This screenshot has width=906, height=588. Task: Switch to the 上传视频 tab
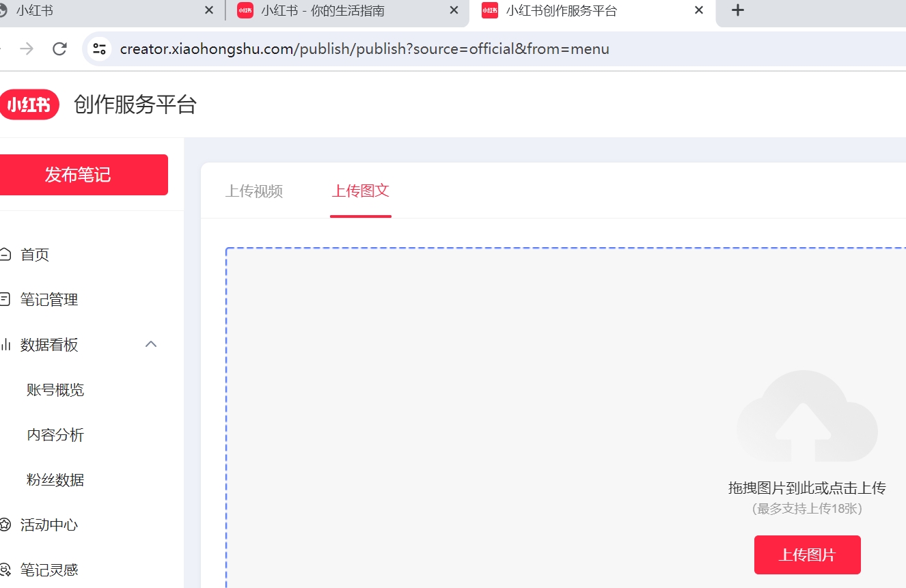[254, 191]
